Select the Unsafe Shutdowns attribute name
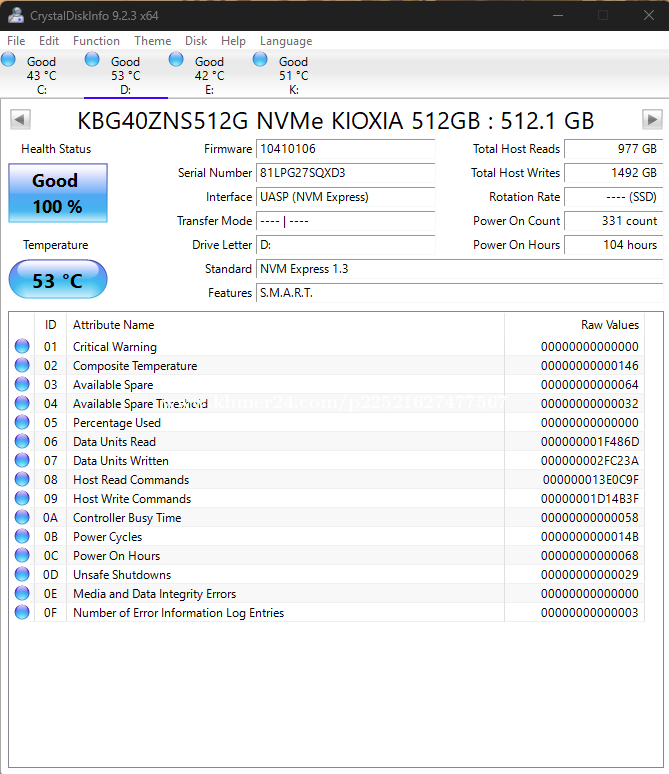The height and width of the screenshot is (774, 669). [x=122, y=575]
